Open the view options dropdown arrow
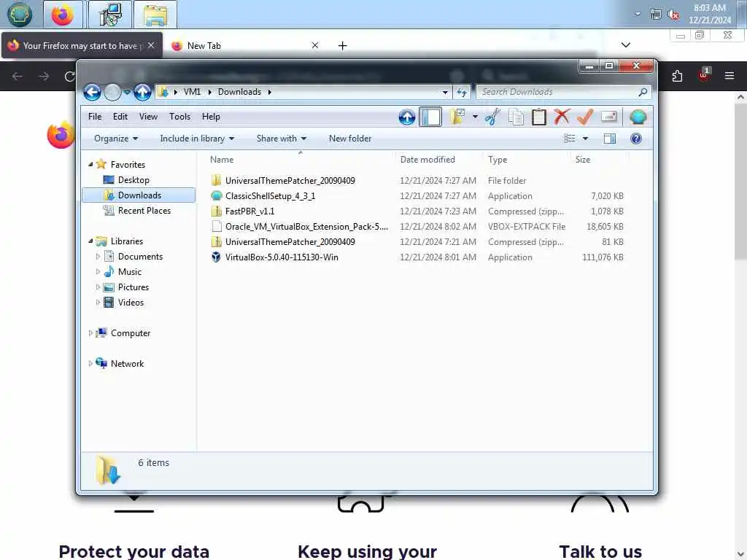 [586, 139]
